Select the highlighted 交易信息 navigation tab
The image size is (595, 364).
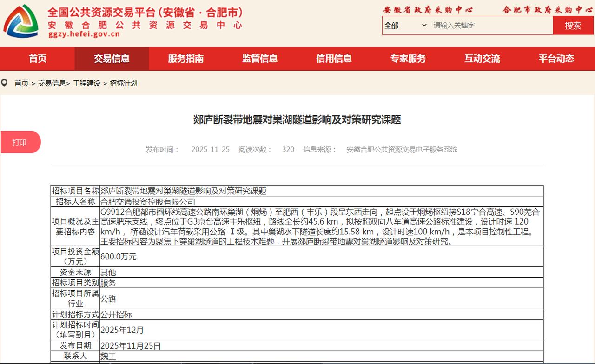coord(111,59)
